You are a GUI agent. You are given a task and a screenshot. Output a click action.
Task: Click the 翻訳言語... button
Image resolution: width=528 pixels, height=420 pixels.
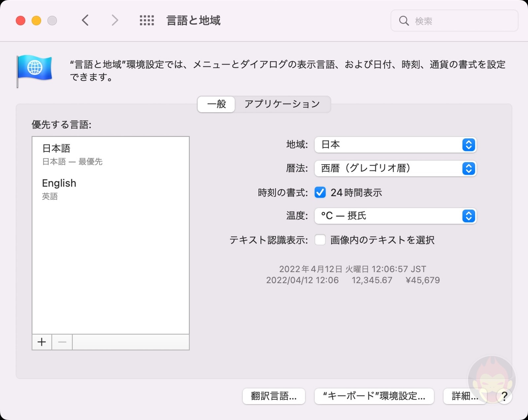(274, 396)
